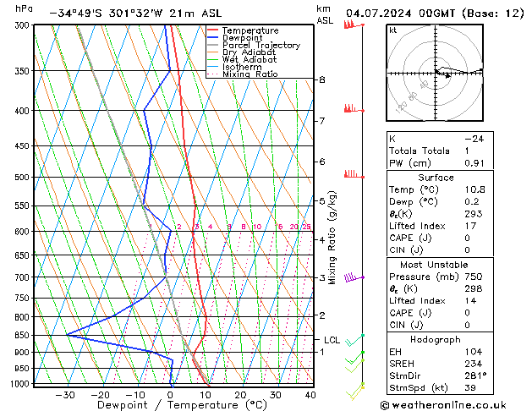Click the blue Dewpoint legend line
This screenshot has width=532, height=411.
(x=213, y=38)
